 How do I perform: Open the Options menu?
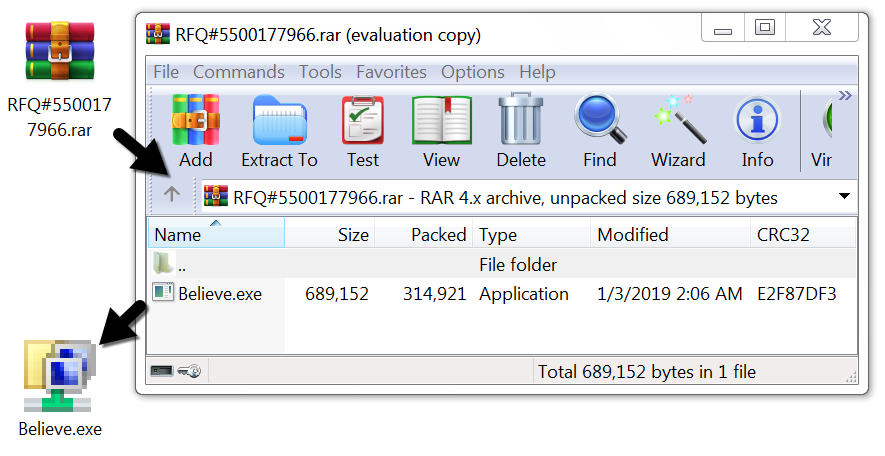pyautogui.click(x=473, y=72)
